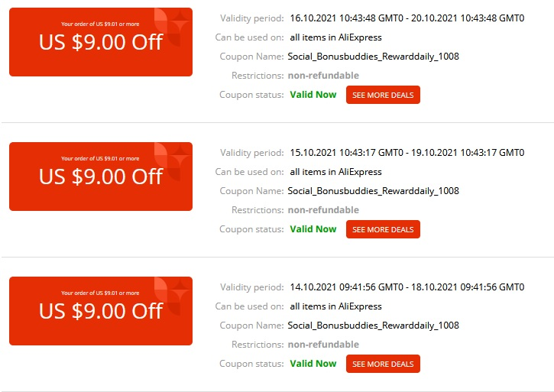Click Valid Now status of third coupon
The height and width of the screenshot is (392, 554).
click(x=313, y=364)
